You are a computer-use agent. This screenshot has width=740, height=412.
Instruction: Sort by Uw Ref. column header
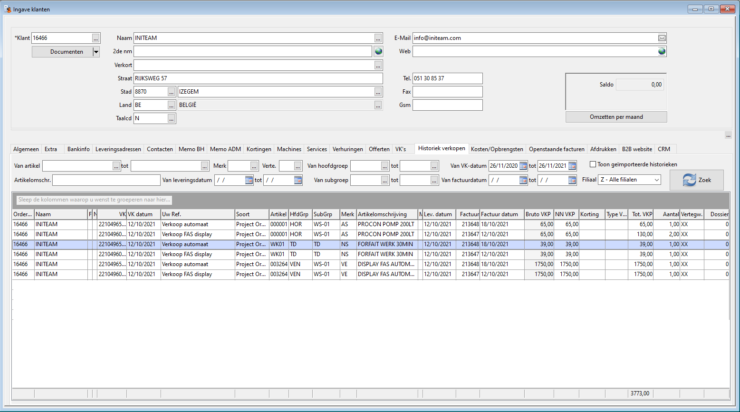pos(197,214)
